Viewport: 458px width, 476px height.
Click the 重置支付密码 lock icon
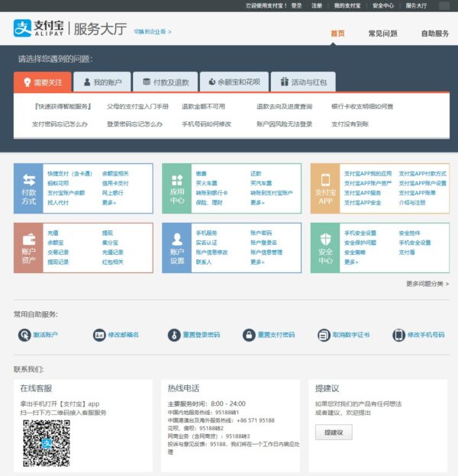248,335
